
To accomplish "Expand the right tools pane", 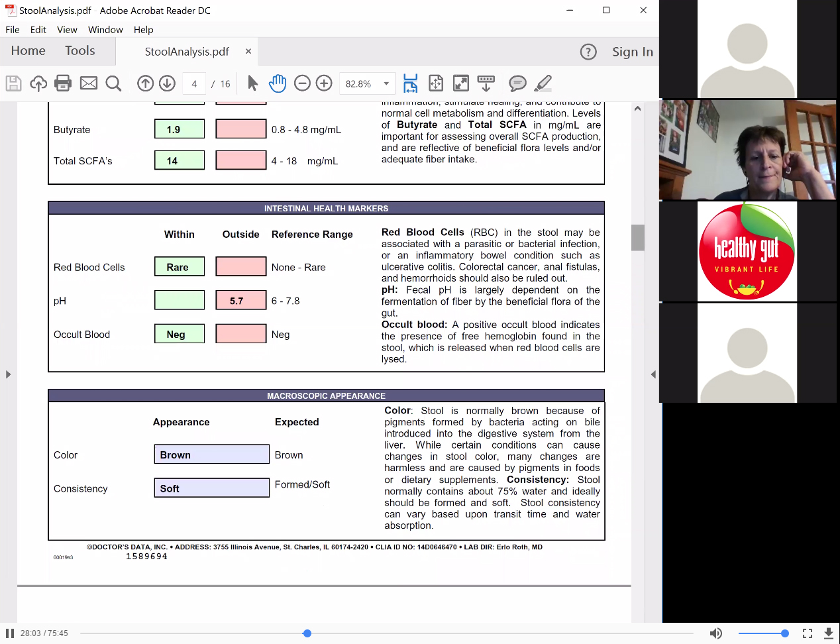I will (653, 374).
